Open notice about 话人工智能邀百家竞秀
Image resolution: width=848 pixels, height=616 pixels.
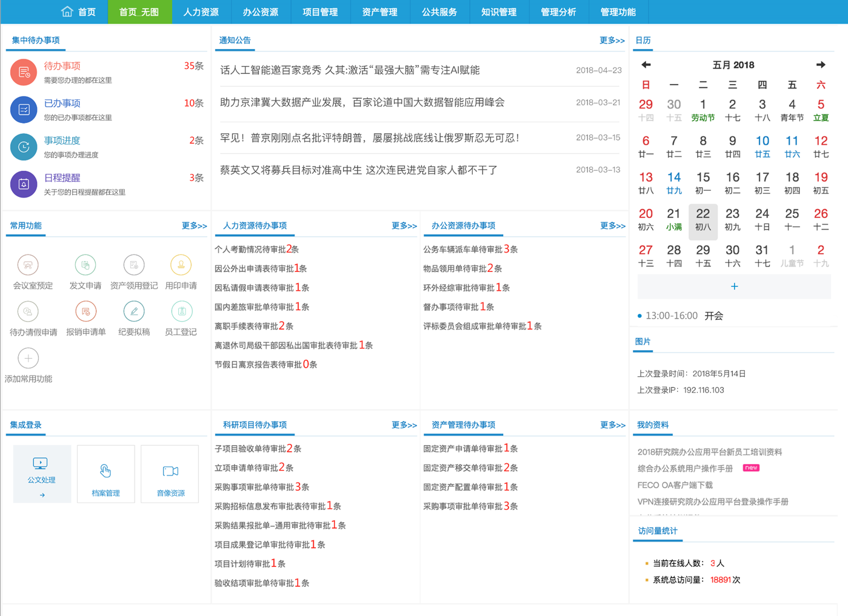point(350,70)
